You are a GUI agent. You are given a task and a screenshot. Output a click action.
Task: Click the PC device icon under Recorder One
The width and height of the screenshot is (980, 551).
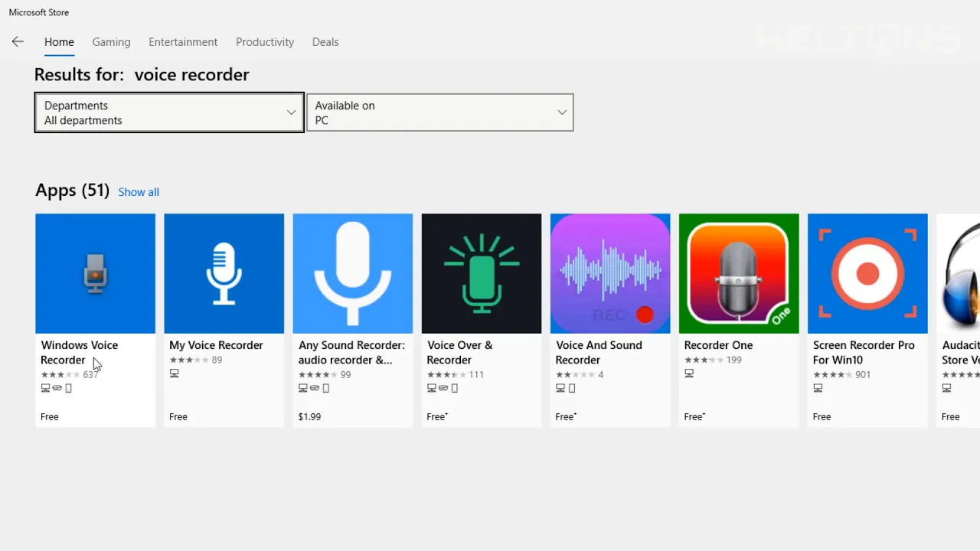pyautogui.click(x=689, y=373)
